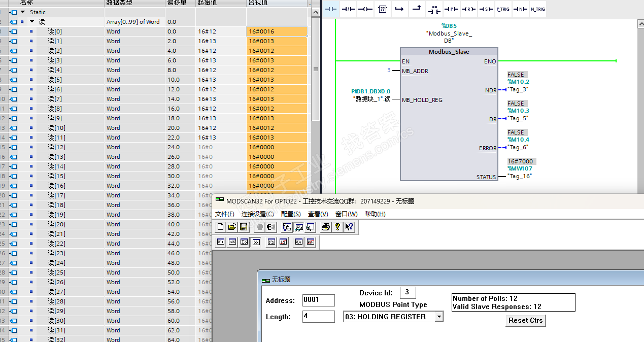Open the 窗口(W) menu
Screen dimensions: 644x342
click(x=346, y=214)
